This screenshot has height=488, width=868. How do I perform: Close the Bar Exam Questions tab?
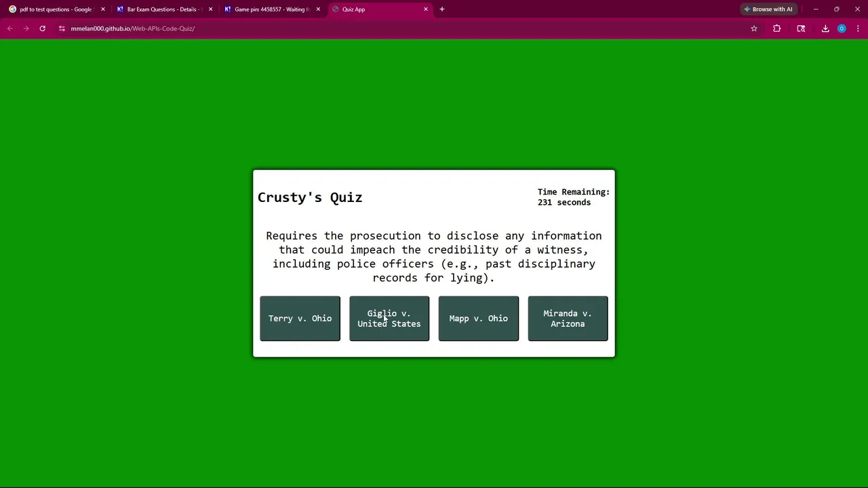pyautogui.click(x=210, y=9)
